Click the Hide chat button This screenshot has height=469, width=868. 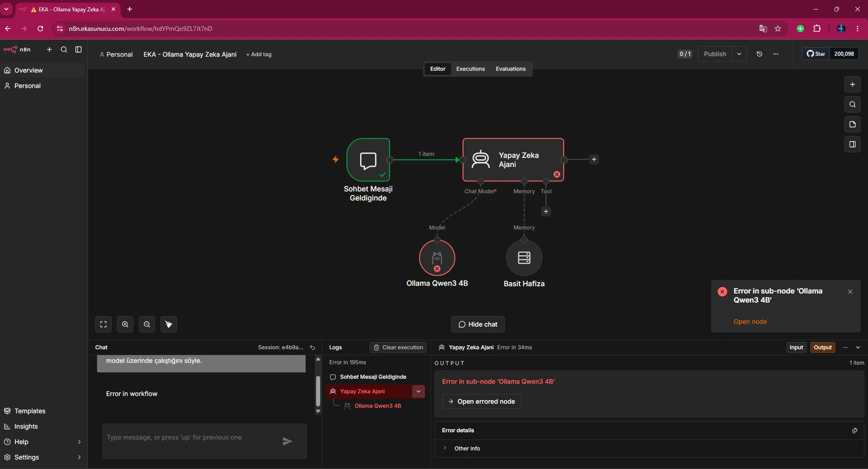point(478,324)
